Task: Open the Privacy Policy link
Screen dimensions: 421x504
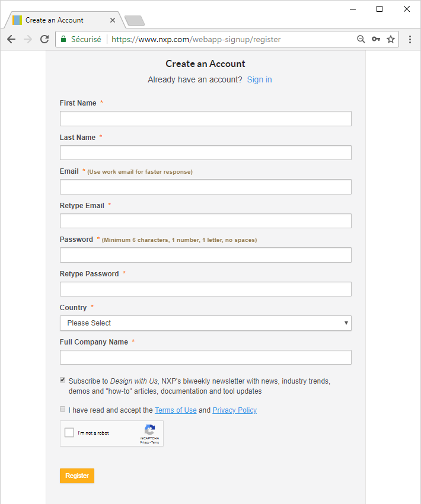Action: [x=234, y=410]
